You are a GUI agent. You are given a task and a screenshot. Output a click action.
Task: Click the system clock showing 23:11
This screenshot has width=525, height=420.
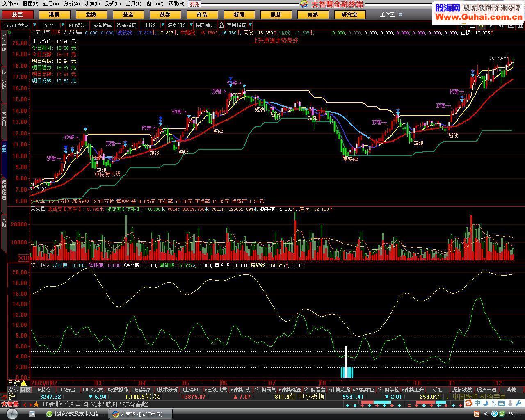coord(514,414)
